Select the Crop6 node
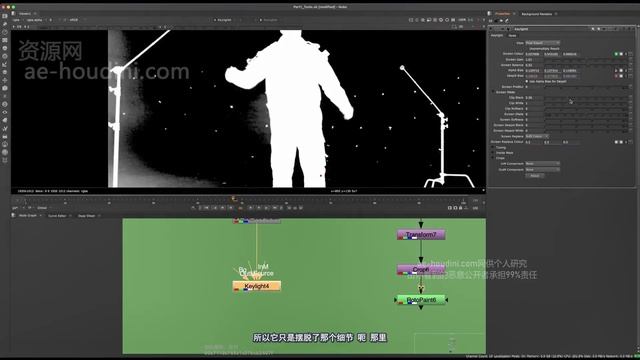This screenshot has height=360, width=640. [421, 269]
